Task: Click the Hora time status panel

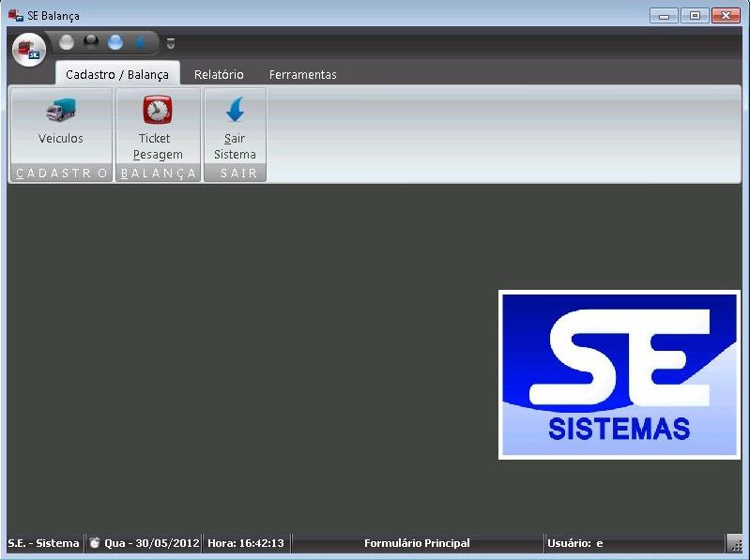Action: coord(246,543)
